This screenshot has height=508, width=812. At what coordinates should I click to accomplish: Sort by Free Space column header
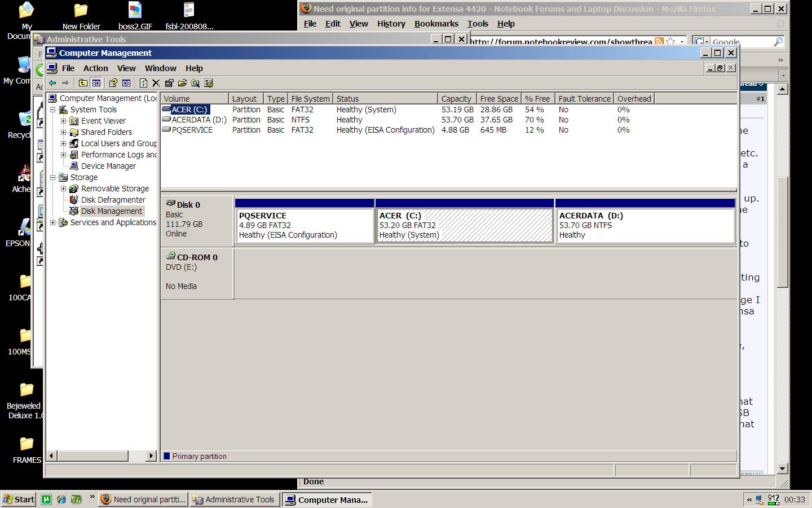[x=499, y=98]
